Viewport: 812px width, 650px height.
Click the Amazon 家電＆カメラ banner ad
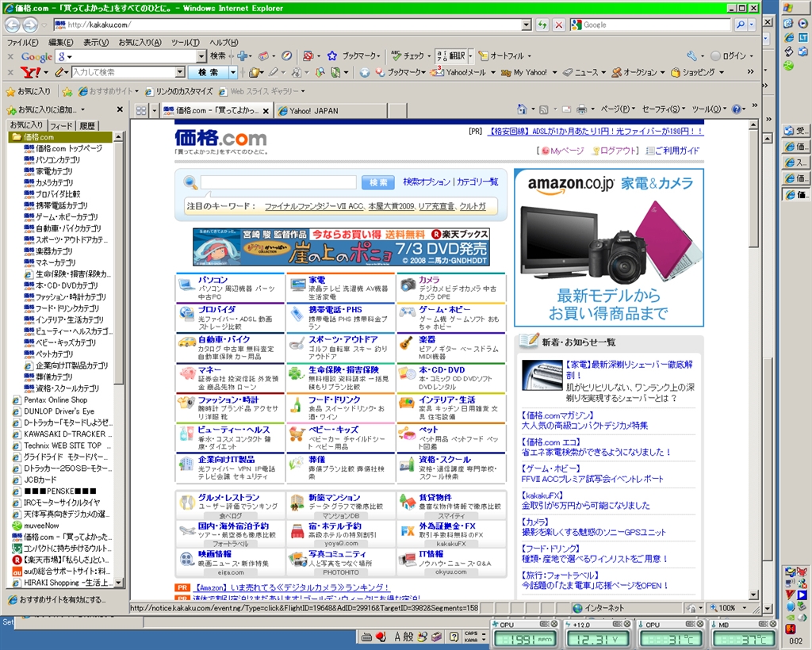(609, 247)
